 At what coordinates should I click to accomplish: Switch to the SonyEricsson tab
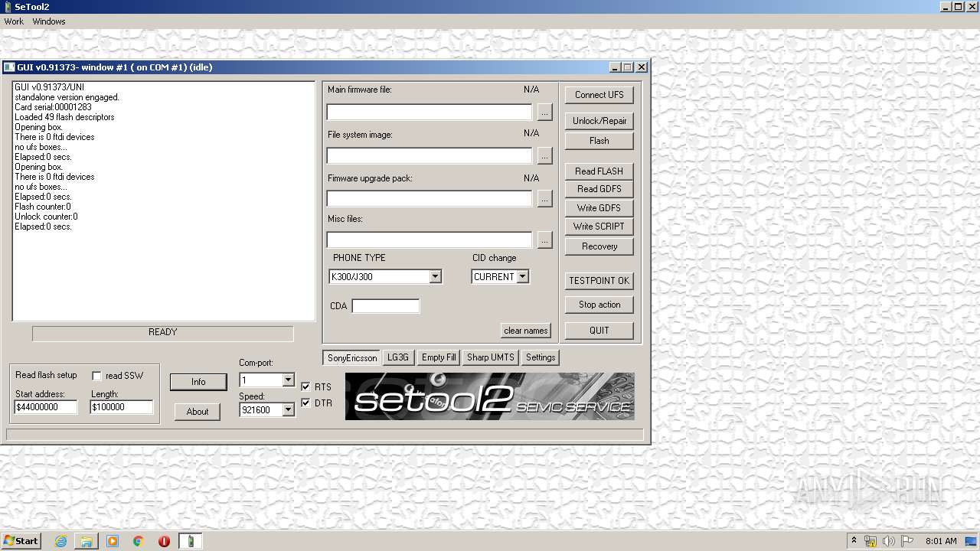(352, 357)
